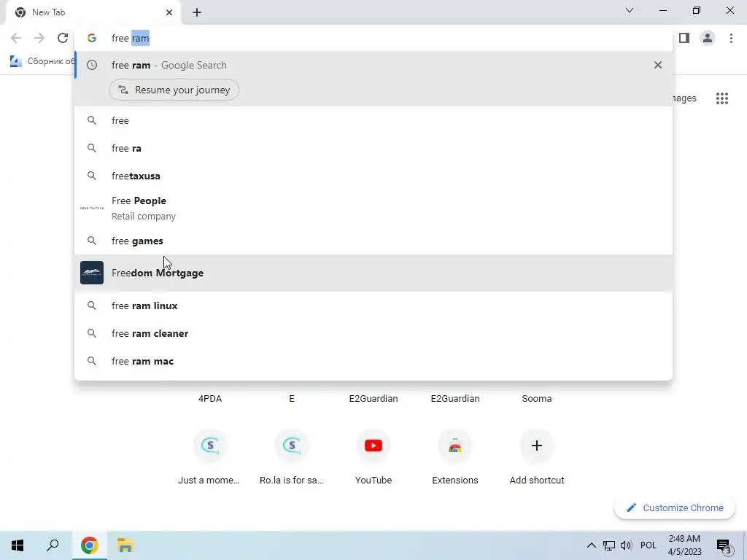The width and height of the screenshot is (747, 560).
Task: Open Windows taskbar search
Action: click(x=53, y=545)
